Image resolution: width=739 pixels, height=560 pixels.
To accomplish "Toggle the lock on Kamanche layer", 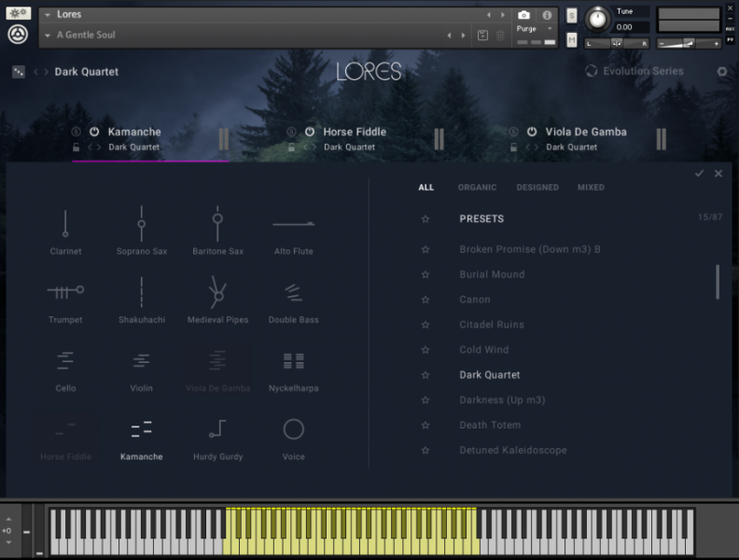I will click(x=76, y=147).
